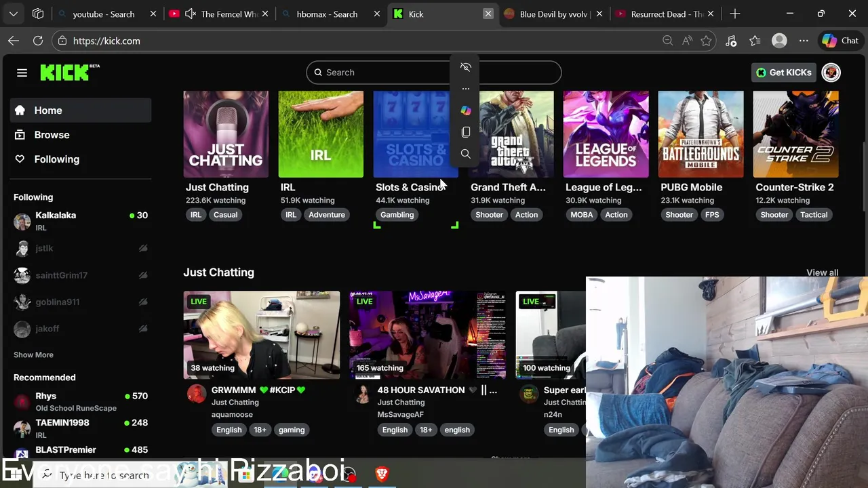Open Counter-Strike 2 category card
The image size is (868, 488).
pos(795,134)
